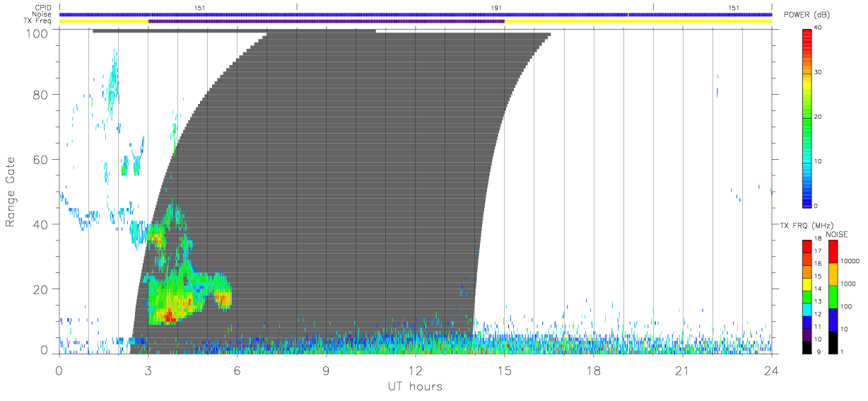Screen dimensions: 868x401
Task: Click the '24' tick on the UT hours axis
Action: coord(771,371)
